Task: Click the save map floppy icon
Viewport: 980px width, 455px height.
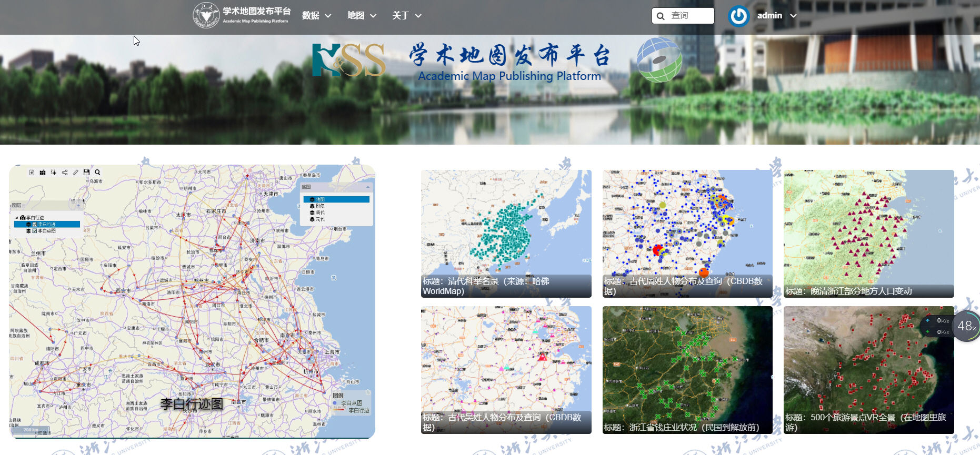Action: tap(86, 173)
